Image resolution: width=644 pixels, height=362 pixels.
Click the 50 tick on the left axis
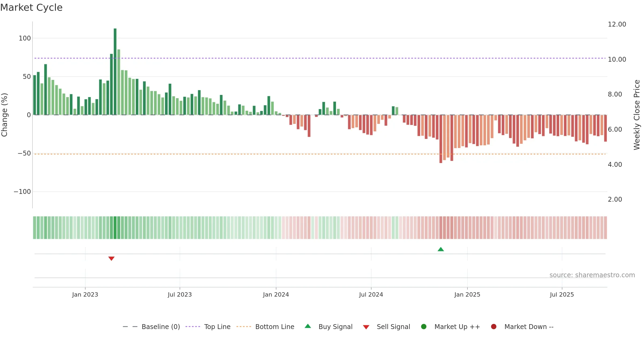click(x=27, y=77)
